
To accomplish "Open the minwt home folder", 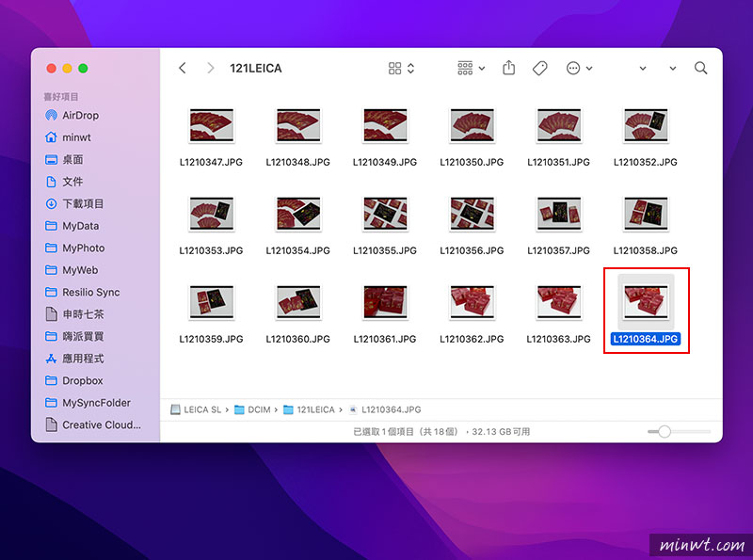I will click(68, 137).
